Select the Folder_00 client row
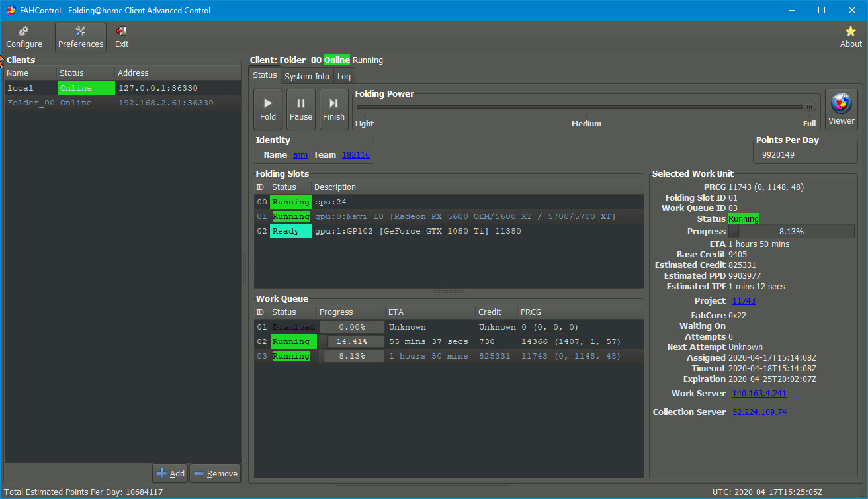Screen dimensions: 868x499 click(x=123, y=103)
